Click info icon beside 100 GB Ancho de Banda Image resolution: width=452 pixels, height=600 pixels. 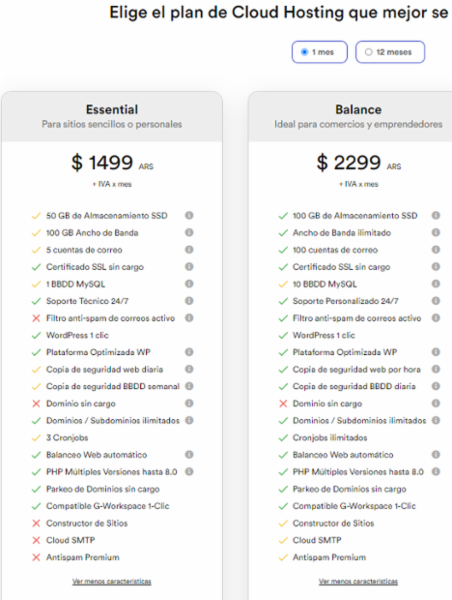coord(189,233)
